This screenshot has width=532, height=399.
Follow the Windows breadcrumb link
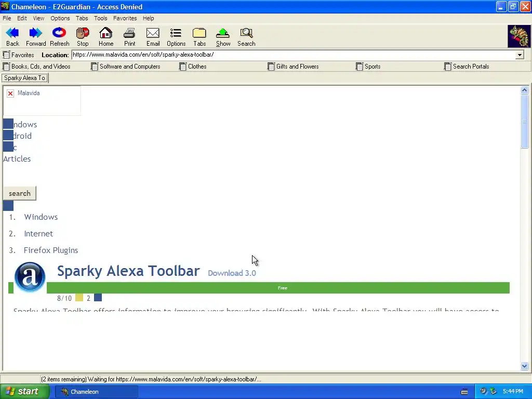[41, 217]
